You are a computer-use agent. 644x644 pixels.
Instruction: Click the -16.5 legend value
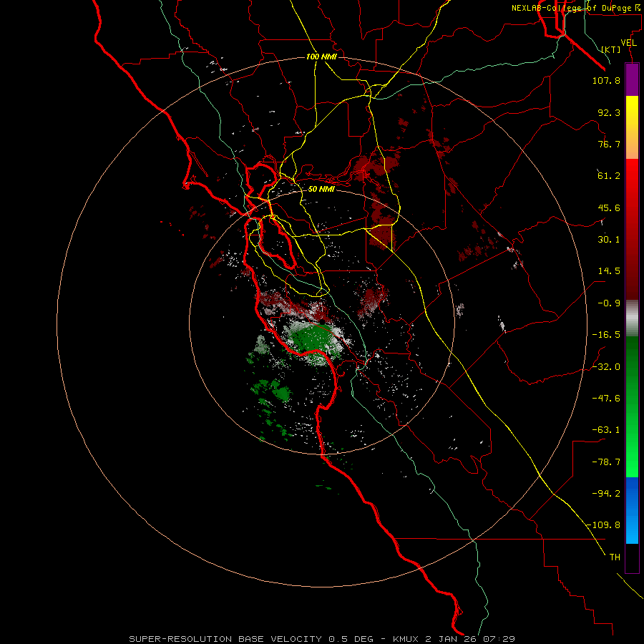[606, 335]
